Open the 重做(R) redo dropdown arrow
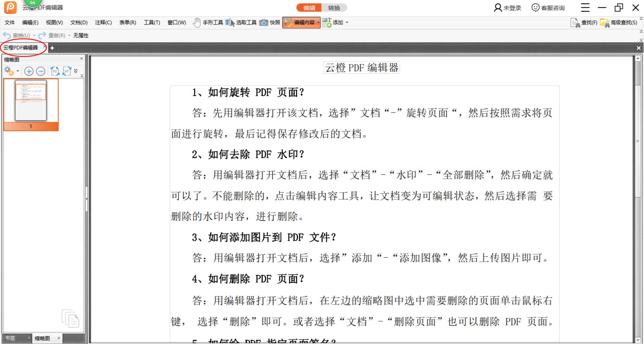Screen dimensions: 644x344 click(x=69, y=35)
